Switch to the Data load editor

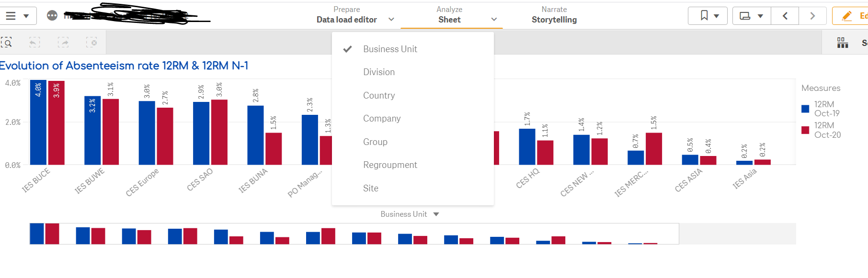click(x=347, y=20)
